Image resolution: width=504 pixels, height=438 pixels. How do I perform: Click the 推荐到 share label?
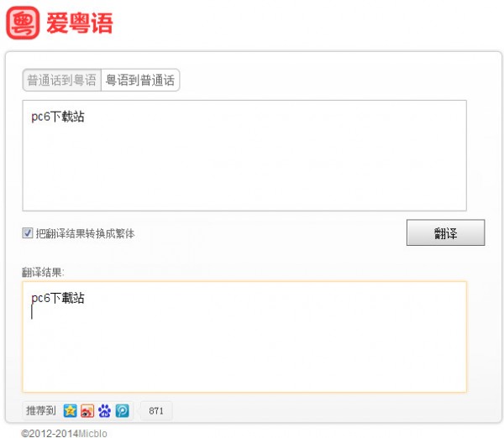[x=41, y=411]
